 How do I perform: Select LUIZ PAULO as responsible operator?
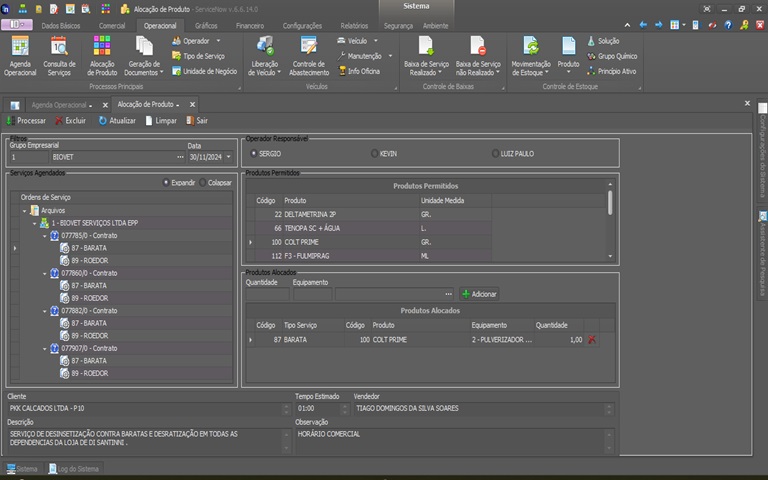click(496, 153)
